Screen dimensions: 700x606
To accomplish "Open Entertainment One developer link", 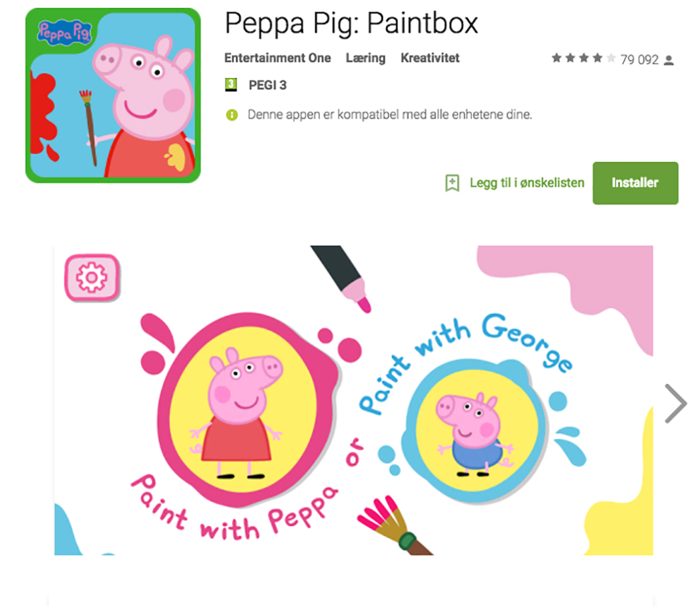I will click(278, 58).
